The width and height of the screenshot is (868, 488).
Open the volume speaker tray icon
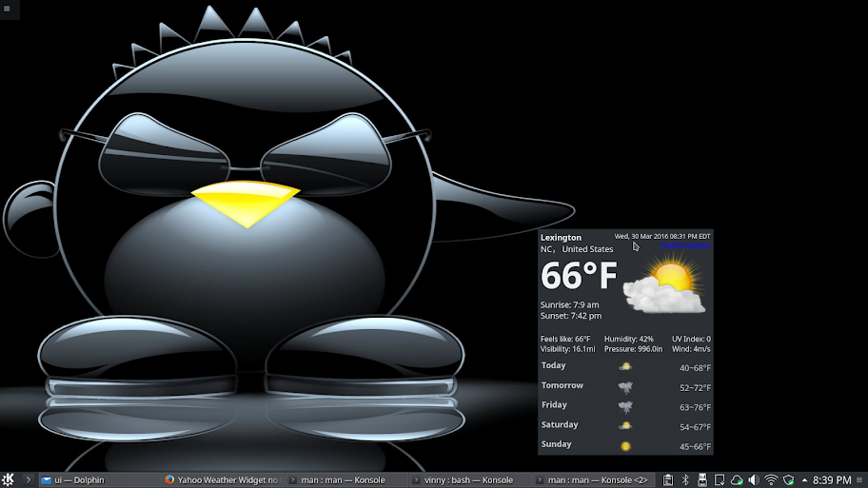pyautogui.click(x=754, y=479)
